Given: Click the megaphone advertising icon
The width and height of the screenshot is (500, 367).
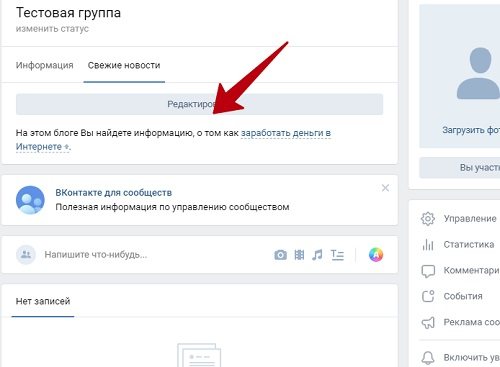Looking at the screenshot, I should click(428, 322).
